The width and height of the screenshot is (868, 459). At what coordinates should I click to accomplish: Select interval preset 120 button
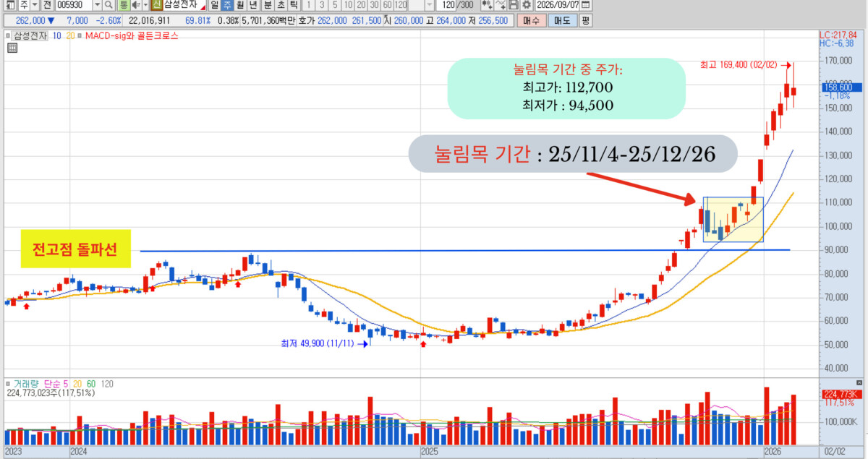(401, 5)
